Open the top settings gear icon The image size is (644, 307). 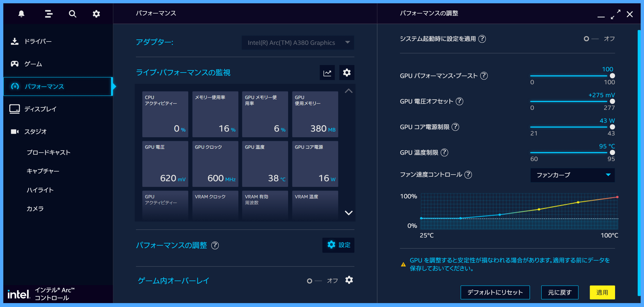(x=96, y=14)
